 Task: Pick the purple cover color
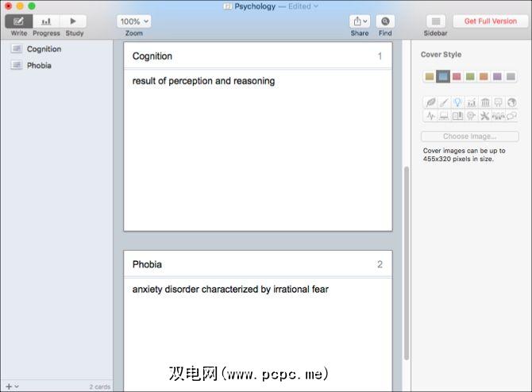point(497,76)
